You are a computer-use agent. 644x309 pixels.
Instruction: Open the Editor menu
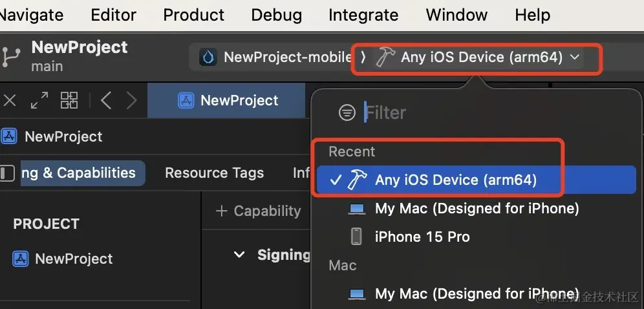coord(113,16)
